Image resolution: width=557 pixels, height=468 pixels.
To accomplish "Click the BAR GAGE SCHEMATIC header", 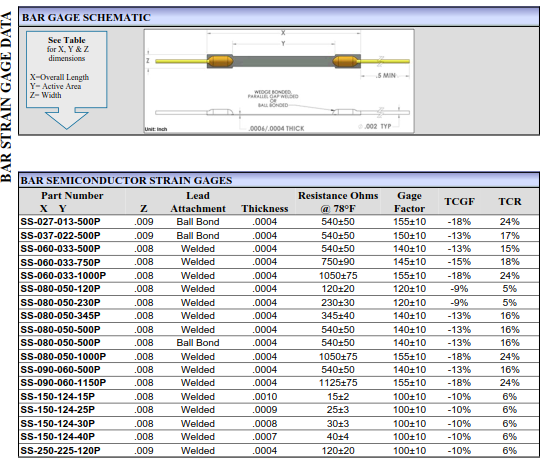I will (x=86, y=17).
